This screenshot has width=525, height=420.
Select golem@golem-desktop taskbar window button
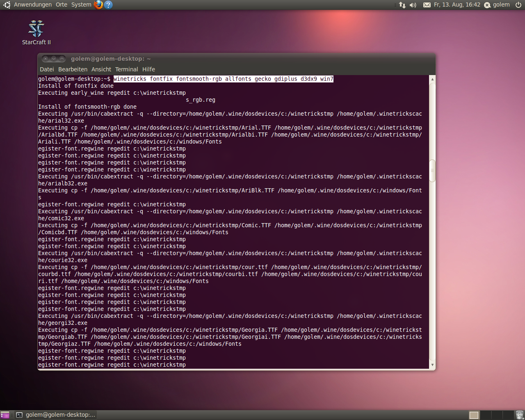(56, 415)
